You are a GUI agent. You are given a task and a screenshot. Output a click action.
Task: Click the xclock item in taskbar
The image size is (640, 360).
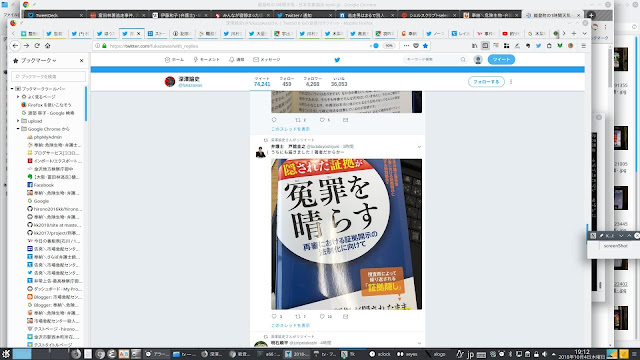click(380, 354)
